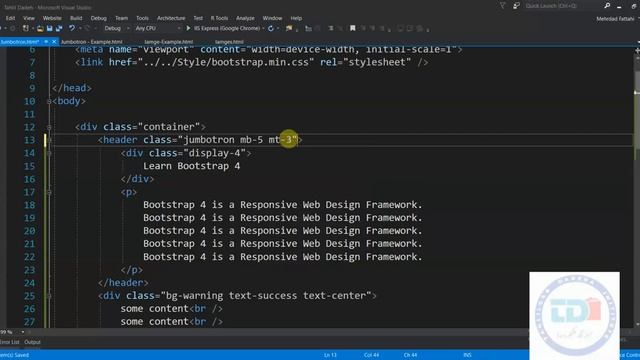
Task: Click line number 13 in the gutter
Action: [29, 140]
